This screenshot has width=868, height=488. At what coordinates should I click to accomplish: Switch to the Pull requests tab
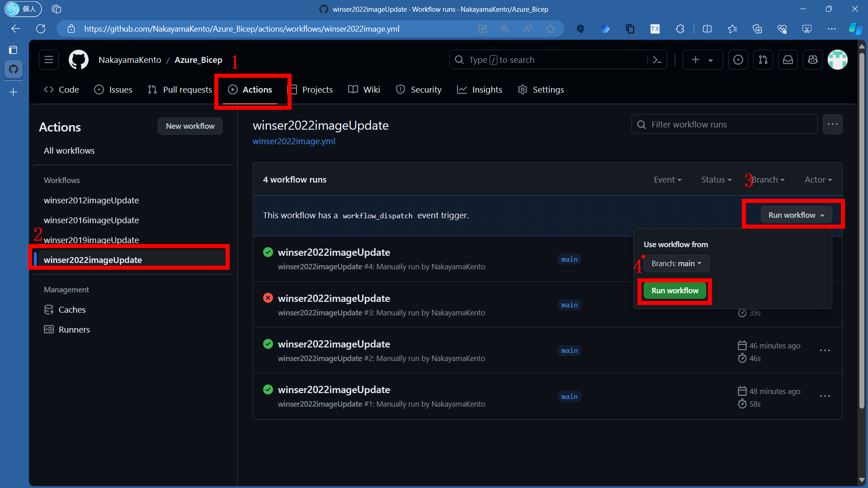pyautogui.click(x=179, y=89)
